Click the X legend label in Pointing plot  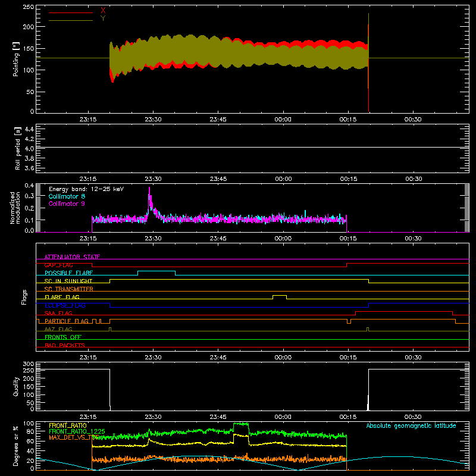(x=103, y=10)
